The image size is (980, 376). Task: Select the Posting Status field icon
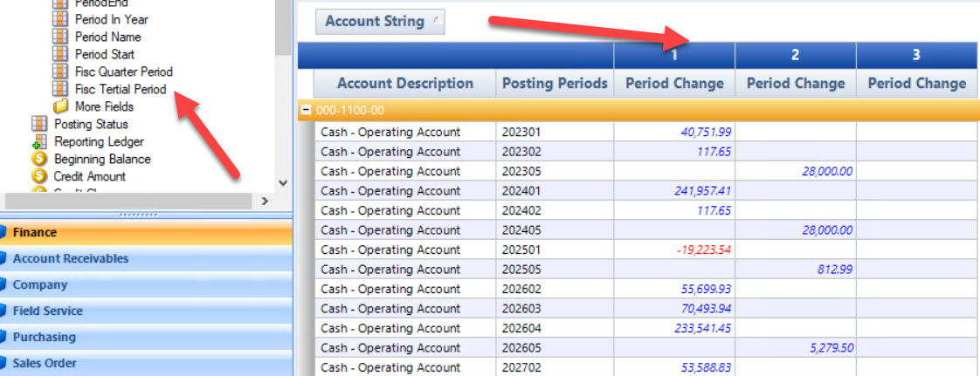(x=39, y=124)
